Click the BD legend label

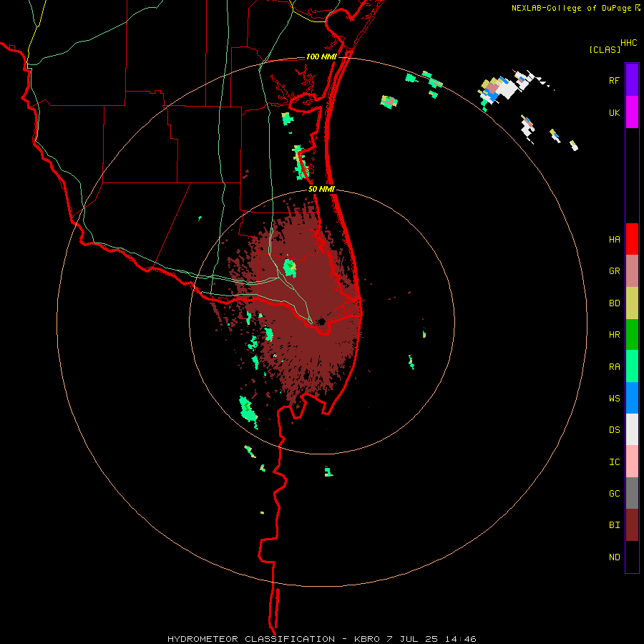coord(614,303)
